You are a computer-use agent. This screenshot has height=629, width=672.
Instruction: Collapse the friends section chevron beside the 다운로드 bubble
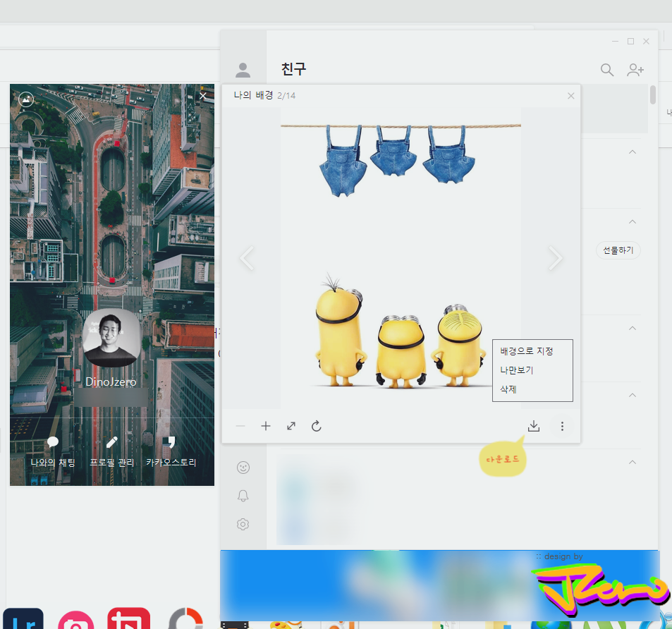pyautogui.click(x=632, y=462)
